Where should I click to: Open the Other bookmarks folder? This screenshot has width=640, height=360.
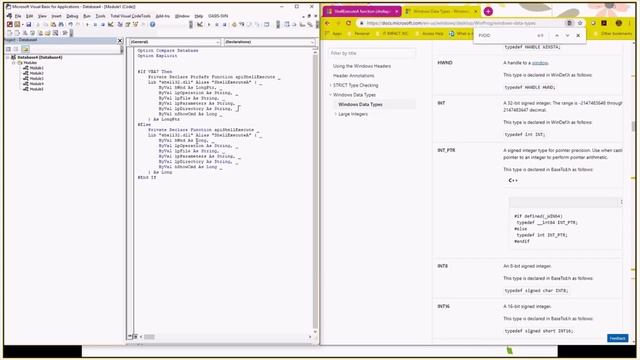tap(613, 33)
